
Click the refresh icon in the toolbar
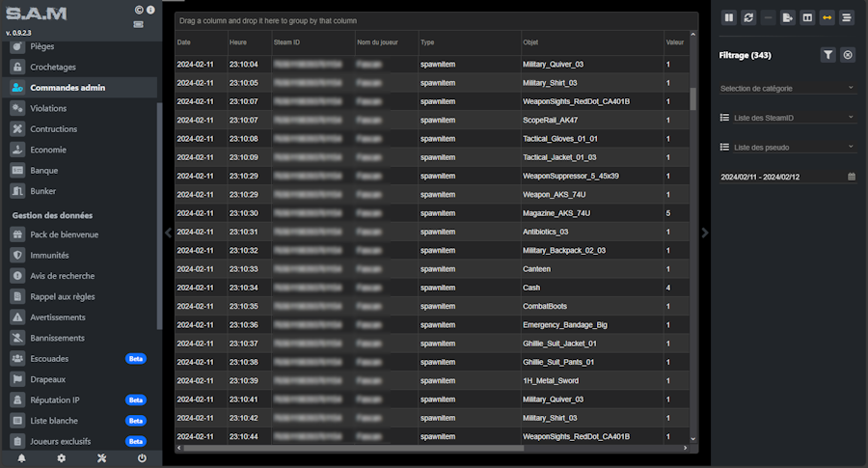748,17
